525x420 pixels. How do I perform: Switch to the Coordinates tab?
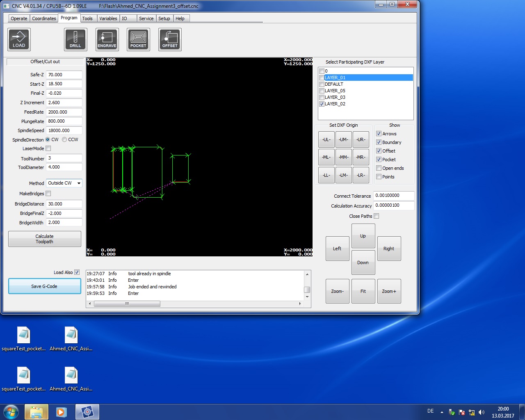tap(44, 18)
